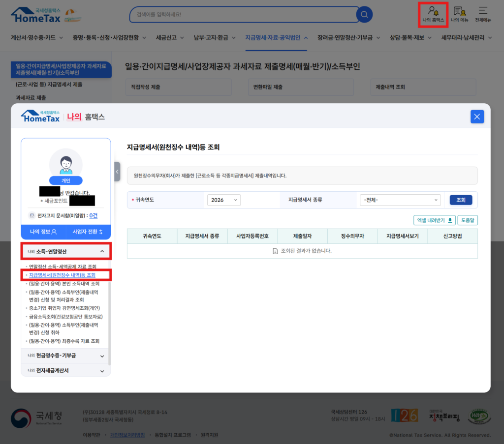Screen dimensions: 504x444
Task: Click 이용약관 footer link
Action: pyautogui.click(x=91, y=435)
